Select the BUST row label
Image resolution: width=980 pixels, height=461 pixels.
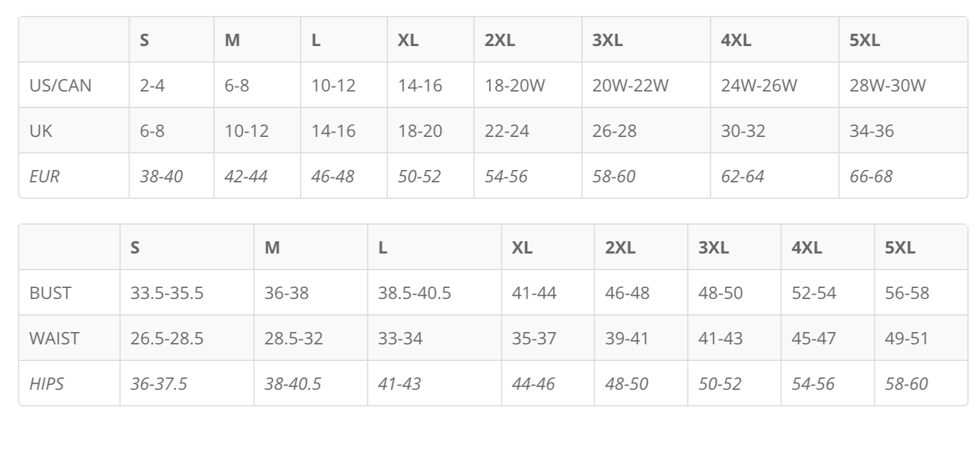[50, 293]
